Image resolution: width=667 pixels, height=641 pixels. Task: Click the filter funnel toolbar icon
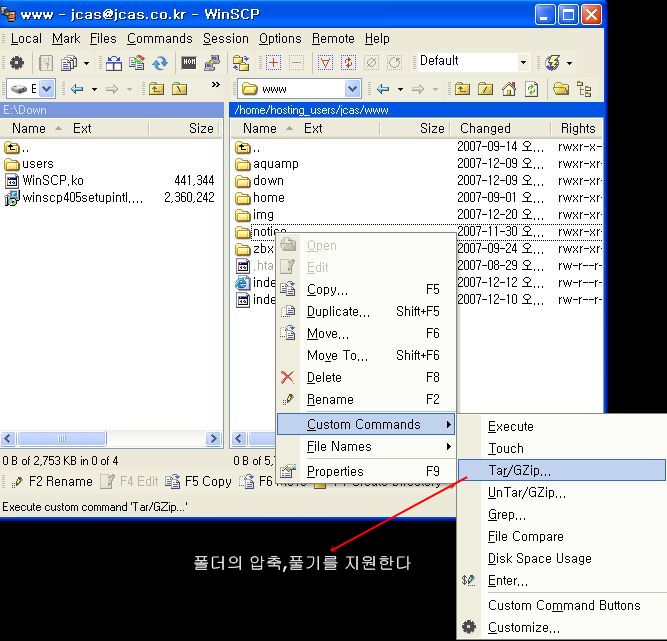(325, 63)
